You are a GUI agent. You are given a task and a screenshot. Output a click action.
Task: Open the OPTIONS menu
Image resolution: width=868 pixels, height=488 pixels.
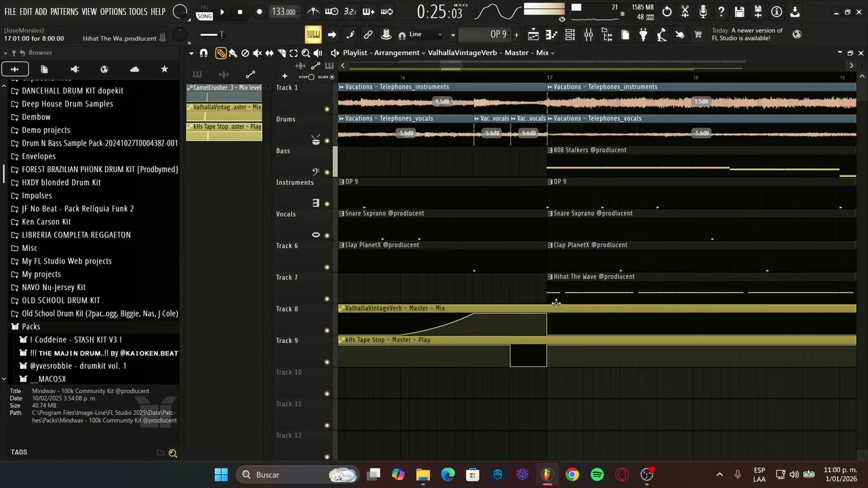point(113,12)
